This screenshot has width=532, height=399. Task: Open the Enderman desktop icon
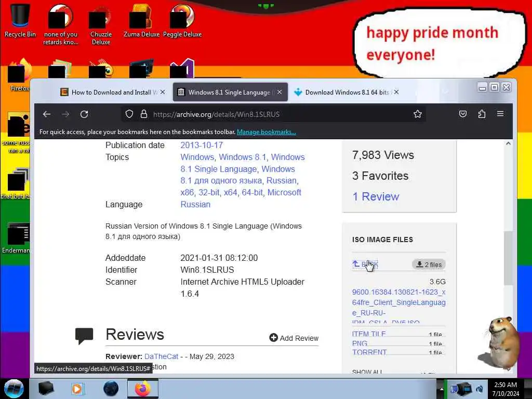tap(16, 238)
